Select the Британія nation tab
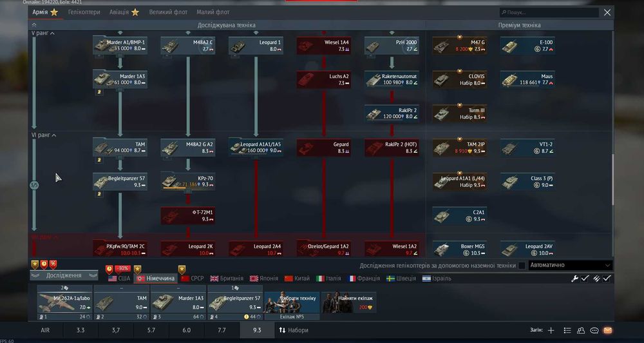 pos(227,279)
